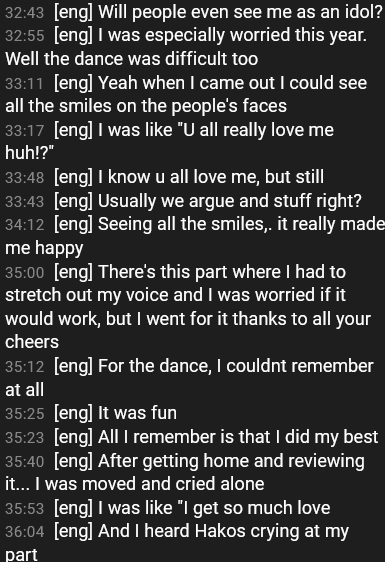The image size is (385, 562).
Task: Open the 32:55 timestamp link
Action: coord(25,36)
